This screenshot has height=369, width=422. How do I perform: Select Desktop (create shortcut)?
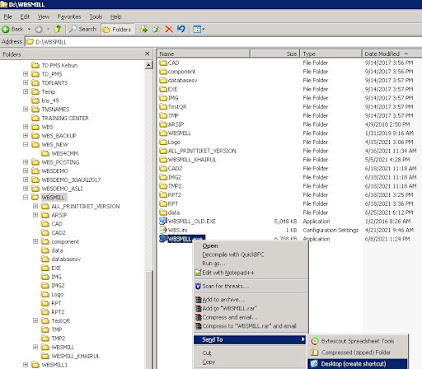click(x=357, y=364)
